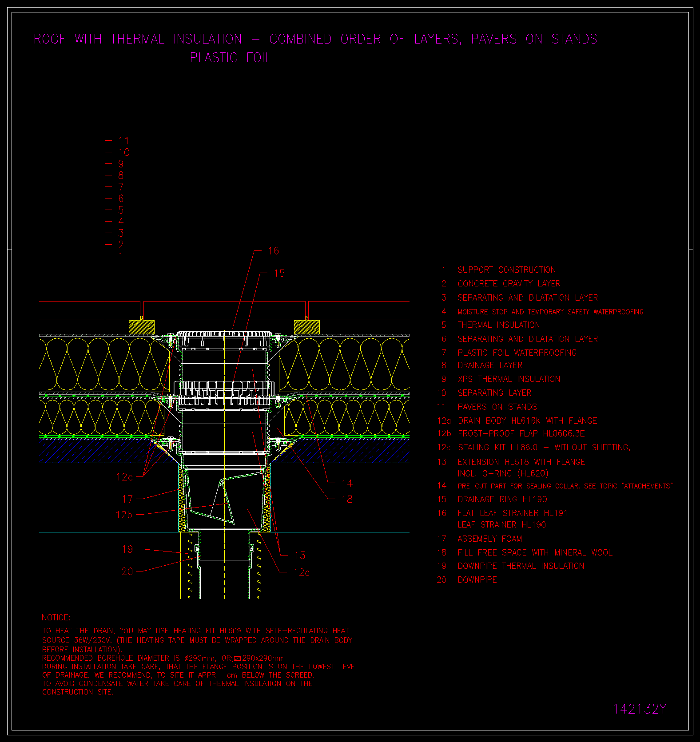
Task: Select callout label 18 right of drain
Action: (x=347, y=499)
